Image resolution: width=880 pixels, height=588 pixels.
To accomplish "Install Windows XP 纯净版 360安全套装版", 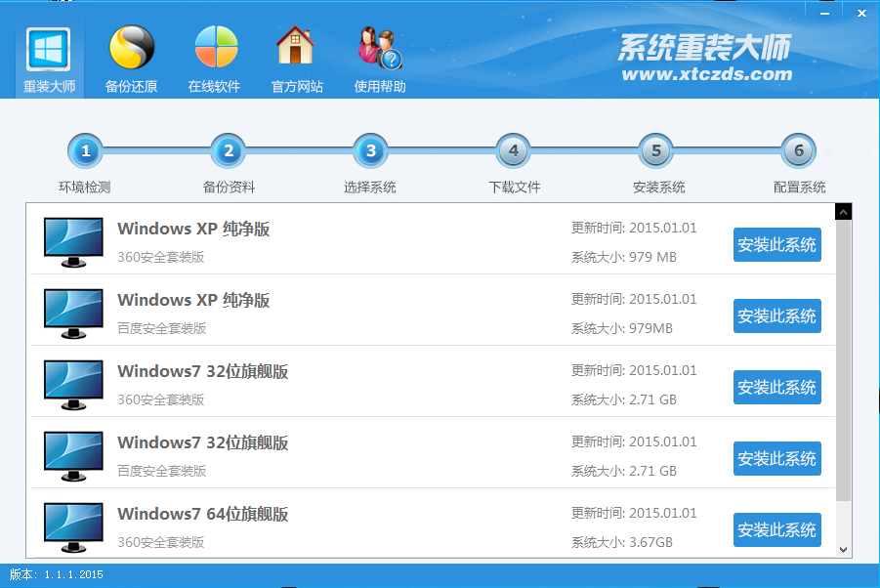I will 777,244.
